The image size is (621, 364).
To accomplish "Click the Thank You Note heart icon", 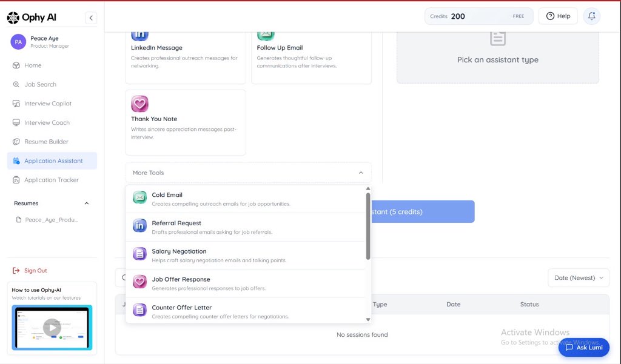I will 140,104.
